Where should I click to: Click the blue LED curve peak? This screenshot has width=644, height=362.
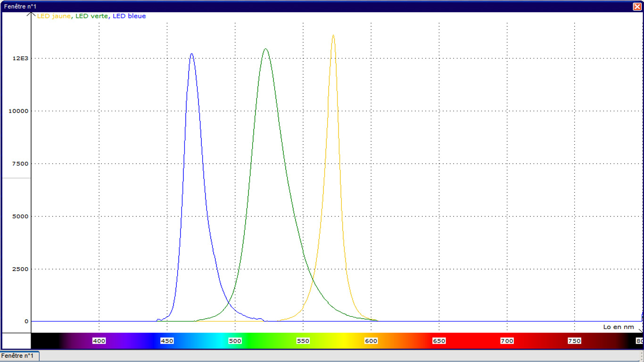[191, 54]
